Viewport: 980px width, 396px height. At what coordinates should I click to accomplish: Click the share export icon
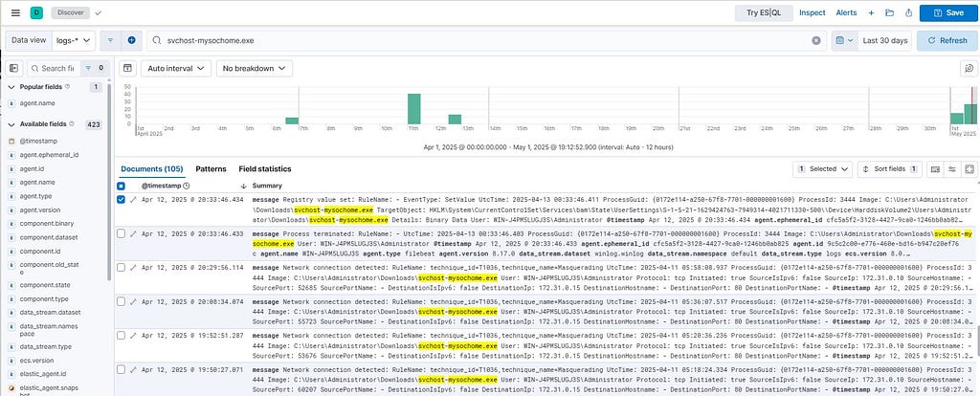[x=909, y=12]
